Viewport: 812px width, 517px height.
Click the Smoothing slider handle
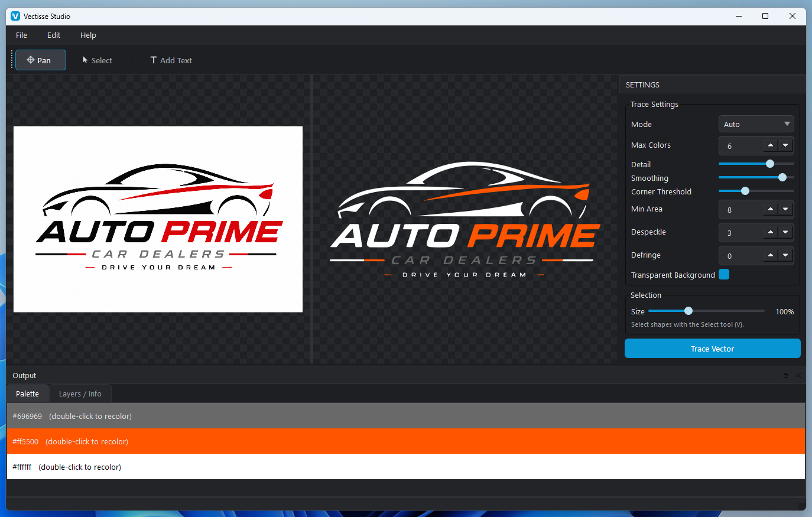click(782, 177)
